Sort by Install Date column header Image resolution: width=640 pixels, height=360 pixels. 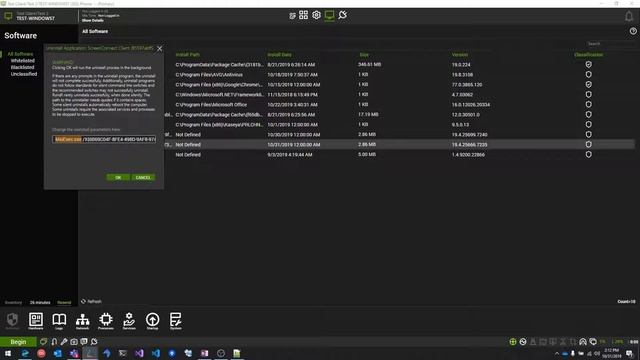click(x=280, y=55)
